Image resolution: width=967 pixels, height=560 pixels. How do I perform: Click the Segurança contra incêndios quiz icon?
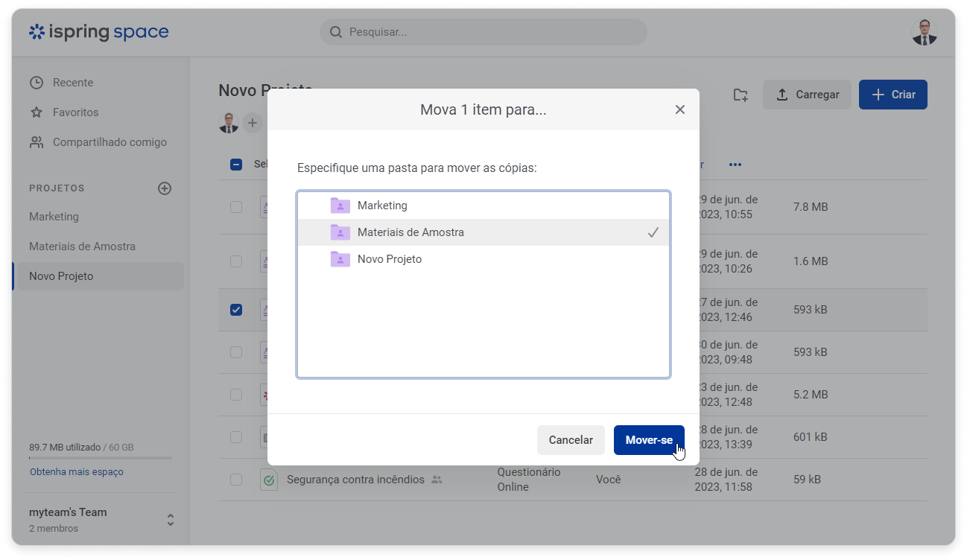coord(268,480)
